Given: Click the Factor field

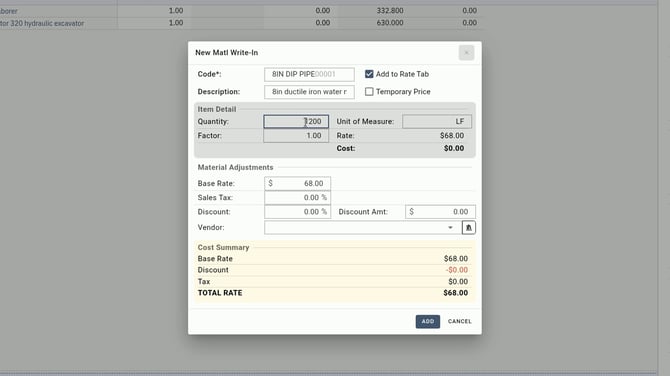Looking at the screenshot, I should click(x=296, y=135).
